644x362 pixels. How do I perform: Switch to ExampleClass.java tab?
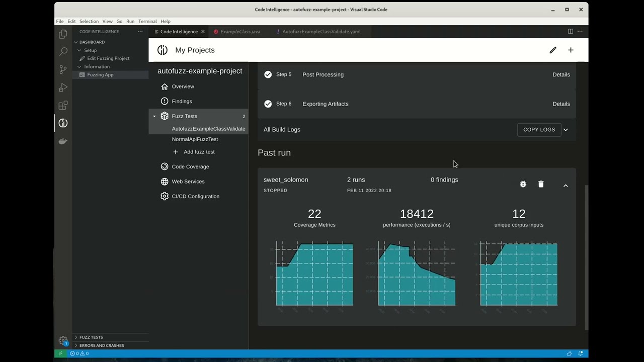240,31
